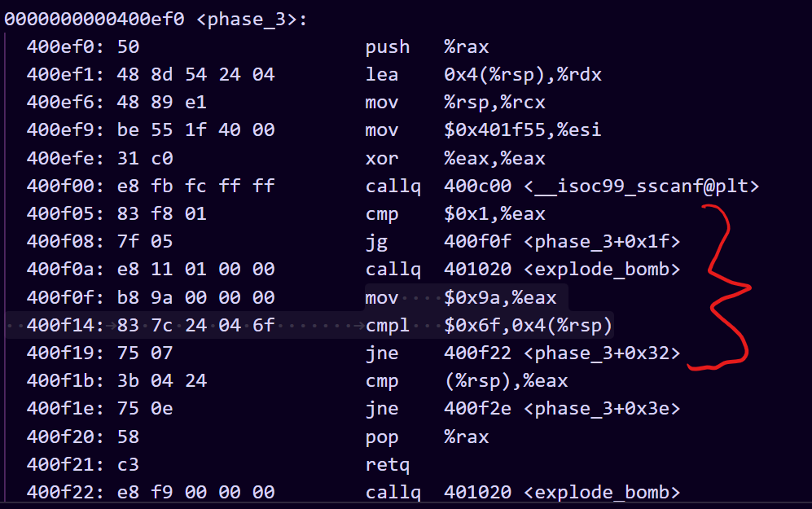Click the phase_3 function label header
Viewport: 812px width, 509px height.
tap(252, 19)
